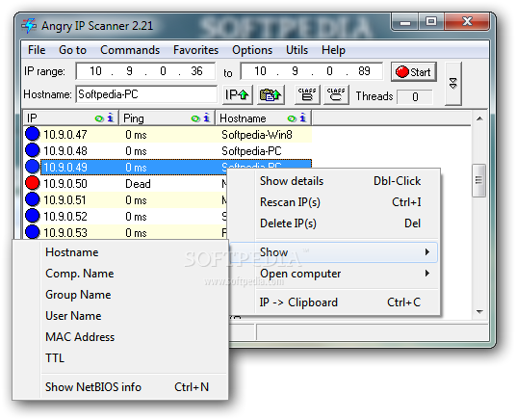Click the red dead status dot for 10.9.0.50
This screenshot has width=516, height=420.
click(33, 183)
